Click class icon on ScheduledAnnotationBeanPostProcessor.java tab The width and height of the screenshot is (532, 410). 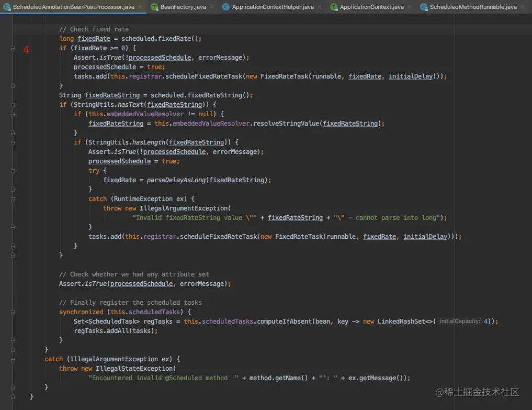click(7, 7)
